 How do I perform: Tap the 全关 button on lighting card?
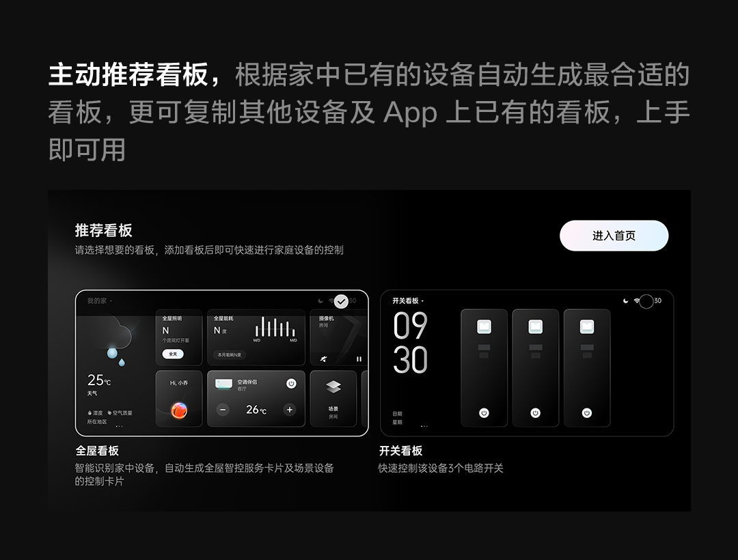coord(173,354)
